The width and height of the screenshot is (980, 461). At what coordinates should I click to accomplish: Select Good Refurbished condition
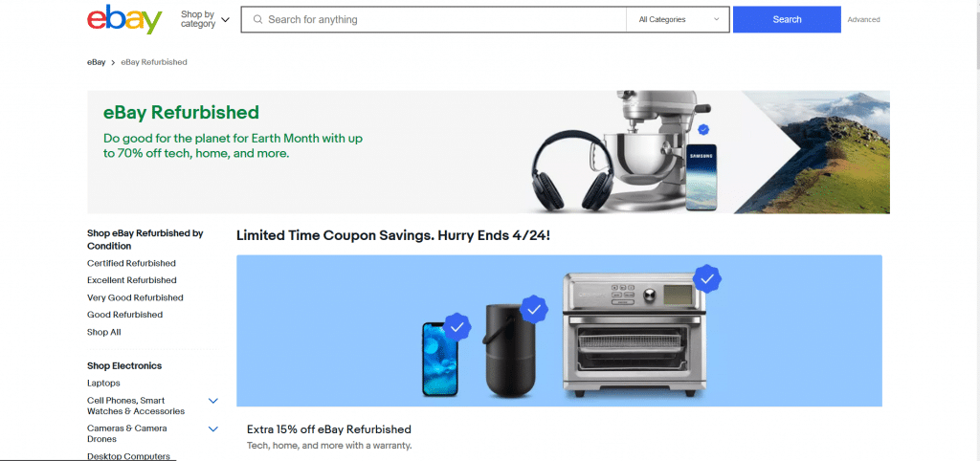(x=125, y=315)
